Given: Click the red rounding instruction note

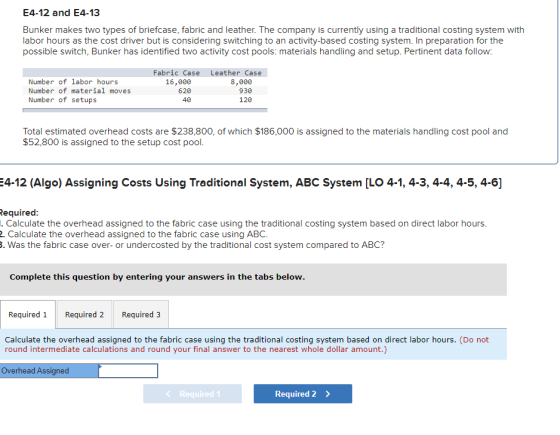Looking at the screenshot, I should 246,345.
